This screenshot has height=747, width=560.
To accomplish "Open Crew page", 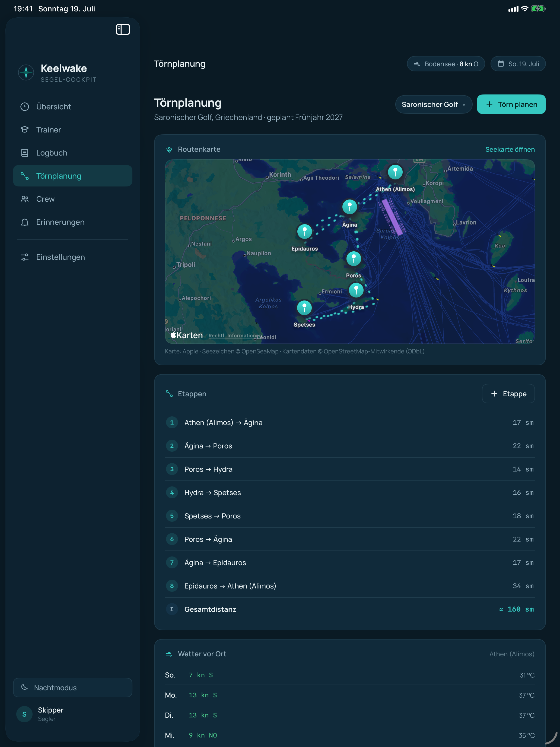I will pyautogui.click(x=72, y=199).
